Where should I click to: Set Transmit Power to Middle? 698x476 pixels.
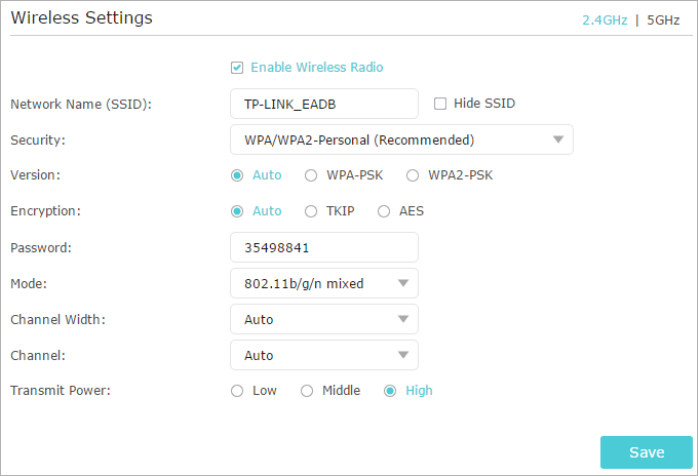(x=307, y=391)
